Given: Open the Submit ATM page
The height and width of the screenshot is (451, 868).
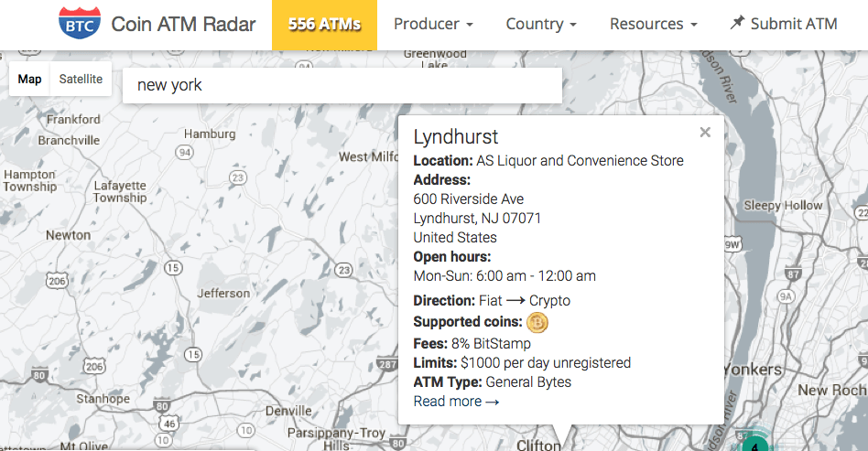Looking at the screenshot, I should [783, 23].
